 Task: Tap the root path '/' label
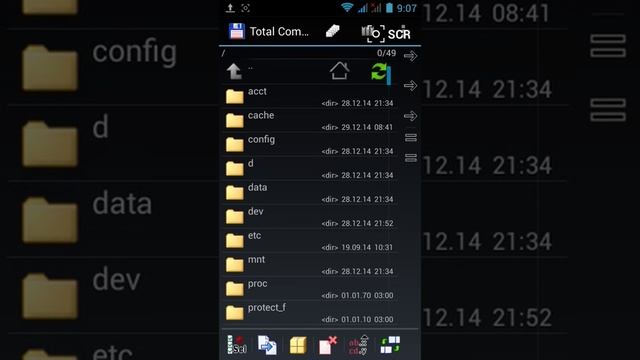(x=223, y=53)
